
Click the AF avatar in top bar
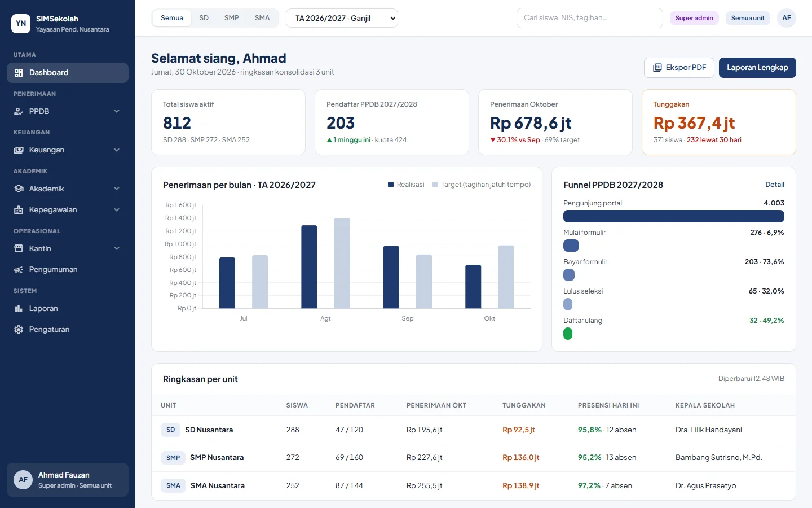tap(787, 18)
